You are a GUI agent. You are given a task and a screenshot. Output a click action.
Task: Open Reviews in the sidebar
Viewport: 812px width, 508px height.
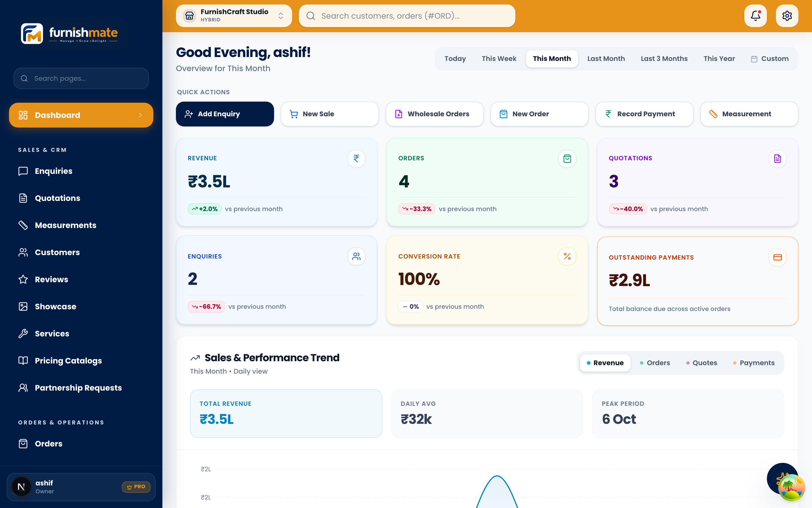81,279
